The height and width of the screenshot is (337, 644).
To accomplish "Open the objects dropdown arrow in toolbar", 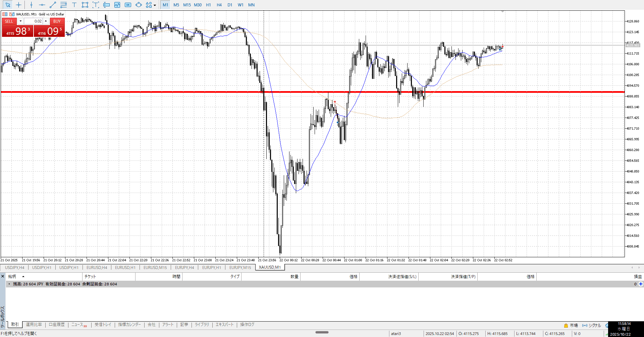I will (x=155, y=5).
